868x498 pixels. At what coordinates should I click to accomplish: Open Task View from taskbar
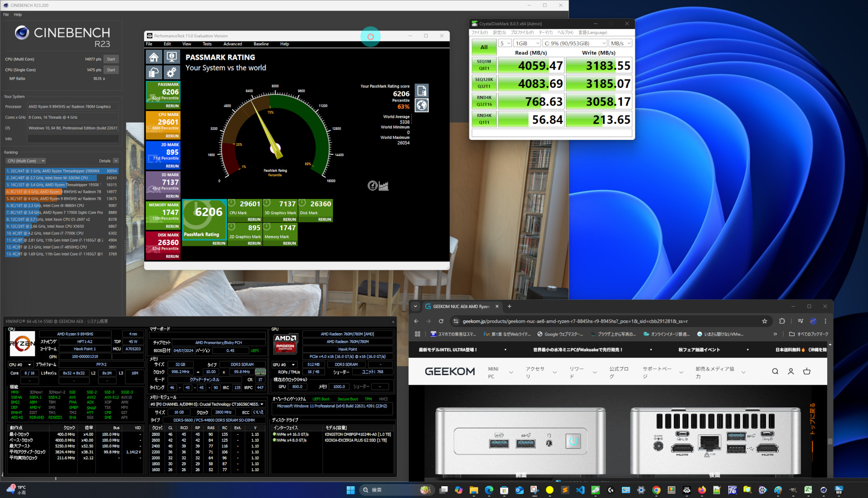tap(443, 490)
